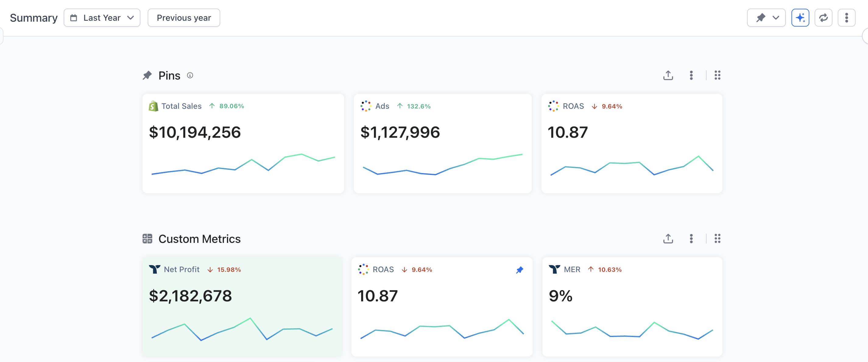Click the export icon in Custom Metrics section

pos(668,239)
